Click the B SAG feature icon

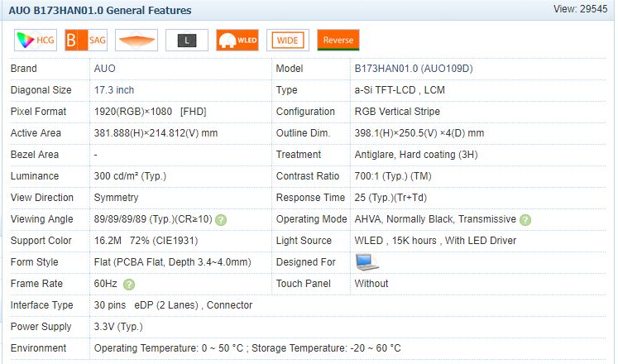coord(86,41)
